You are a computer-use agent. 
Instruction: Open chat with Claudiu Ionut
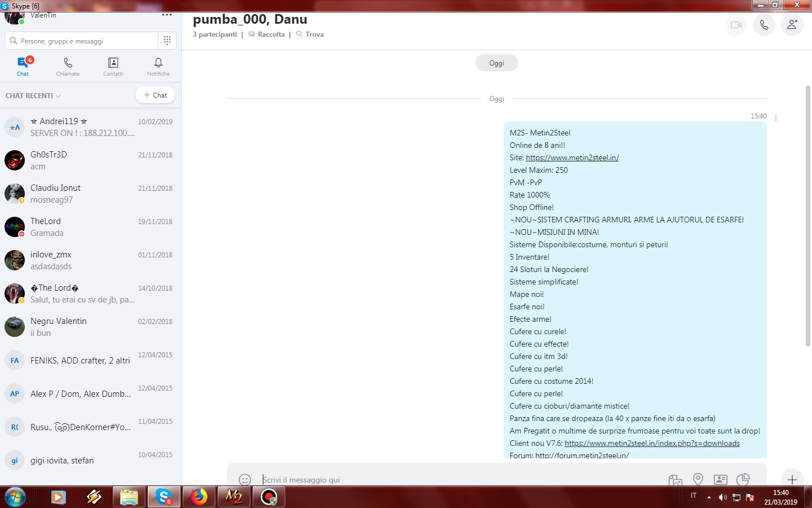[90, 194]
